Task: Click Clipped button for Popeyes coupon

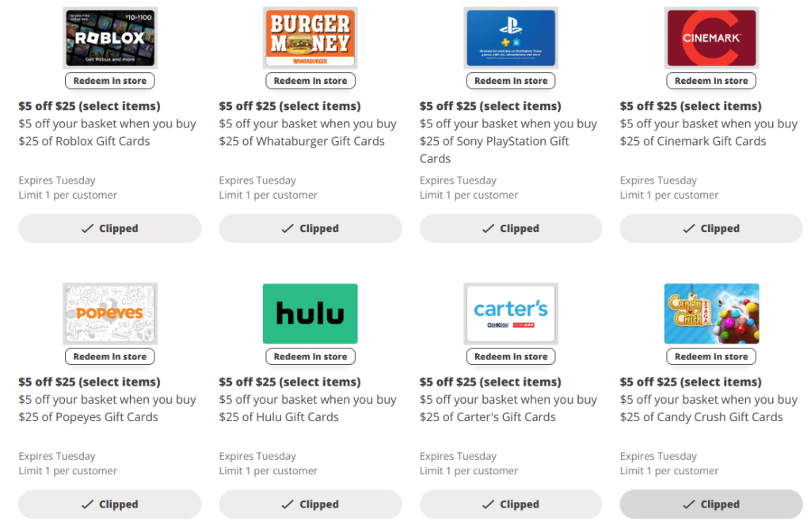Action: (x=110, y=504)
